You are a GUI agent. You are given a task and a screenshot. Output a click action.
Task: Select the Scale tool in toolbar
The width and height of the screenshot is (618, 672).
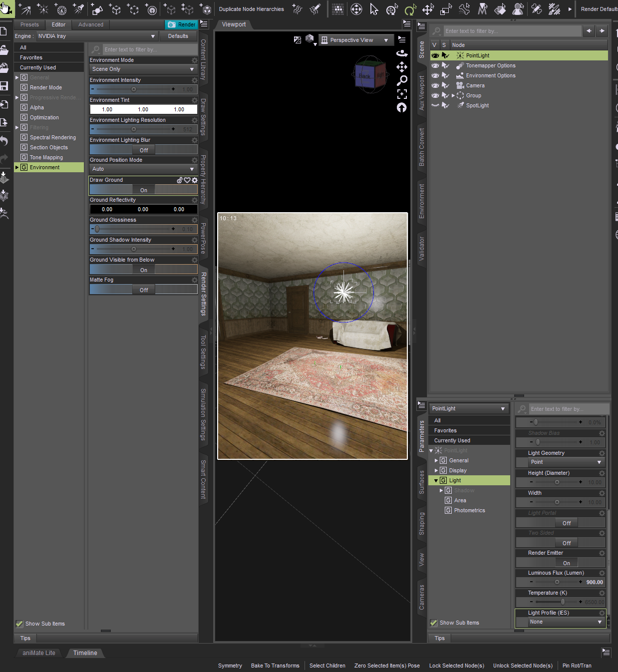[x=446, y=9]
